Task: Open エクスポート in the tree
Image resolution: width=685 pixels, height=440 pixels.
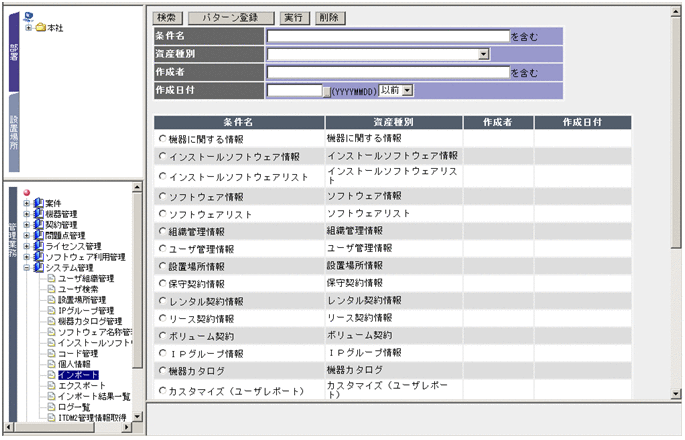Action: coord(82,385)
